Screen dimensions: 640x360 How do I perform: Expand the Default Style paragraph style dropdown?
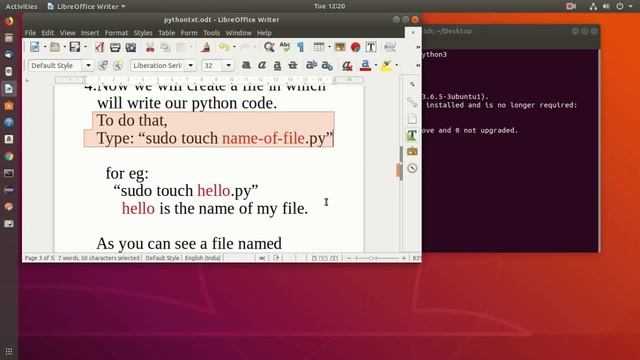click(x=88, y=65)
